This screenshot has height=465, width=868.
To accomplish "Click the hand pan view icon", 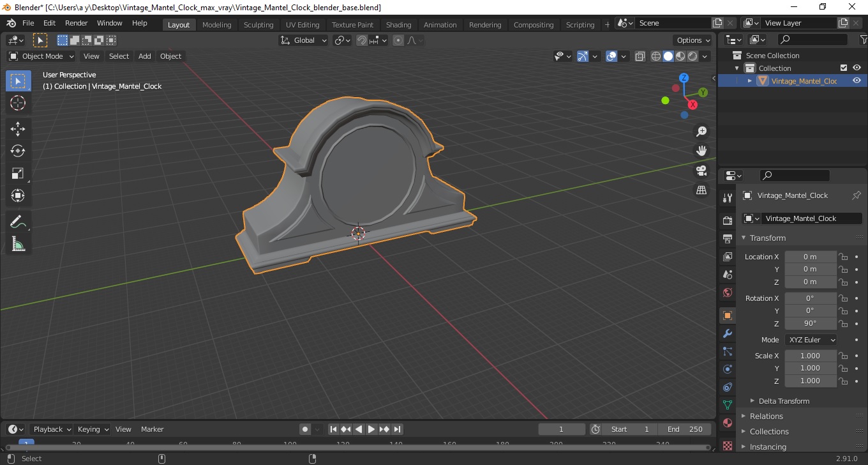I will click(701, 151).
